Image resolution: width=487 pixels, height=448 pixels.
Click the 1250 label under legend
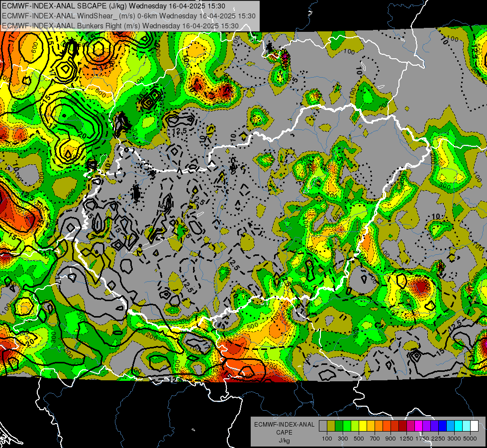point(406,439)
